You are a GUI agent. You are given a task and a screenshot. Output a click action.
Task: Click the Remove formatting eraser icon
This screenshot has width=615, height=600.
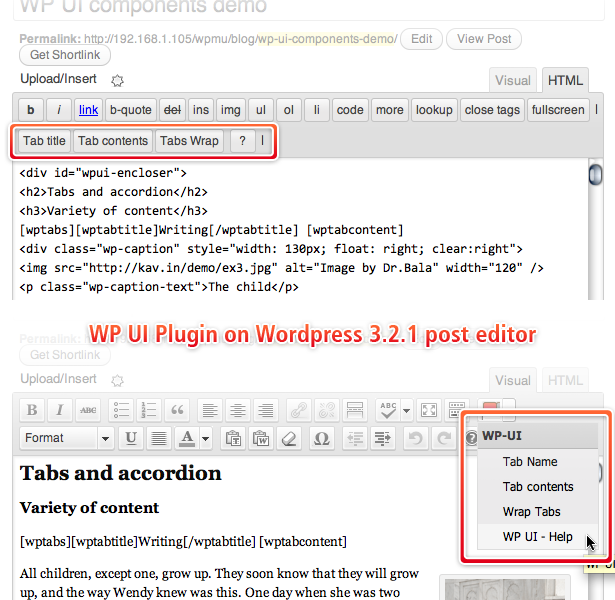[x=288, y=438]
